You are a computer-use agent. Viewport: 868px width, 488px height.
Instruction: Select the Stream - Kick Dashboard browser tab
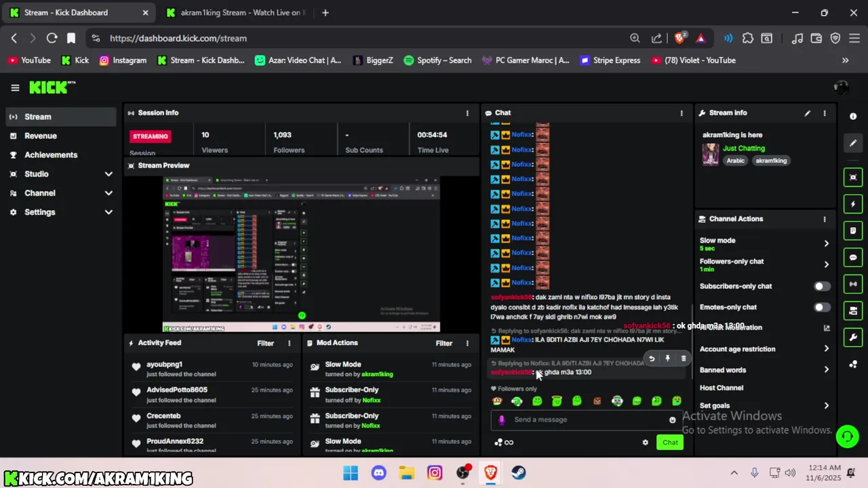click(x=79, y=12)
